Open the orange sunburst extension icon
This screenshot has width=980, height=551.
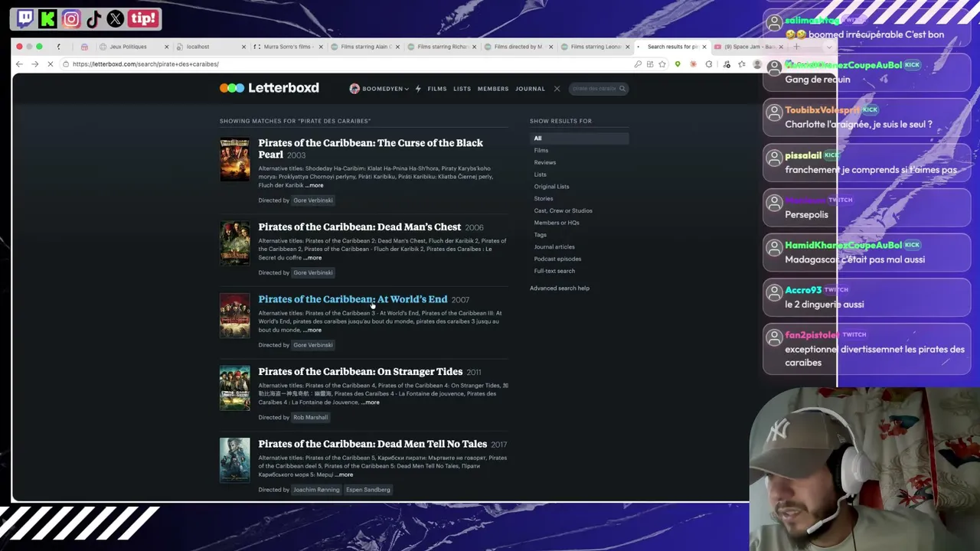click(x=694, y=64)
